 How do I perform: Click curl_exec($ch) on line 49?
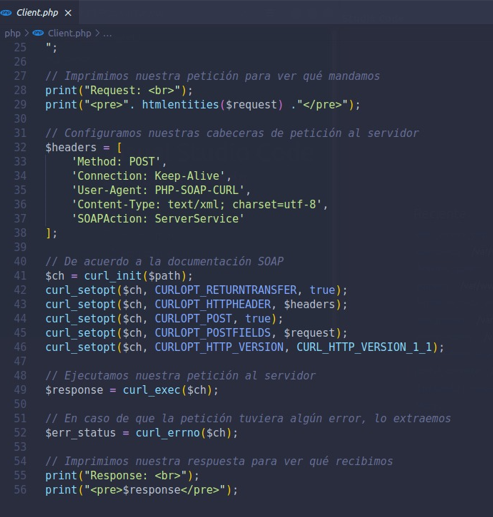tap(167, 390)
